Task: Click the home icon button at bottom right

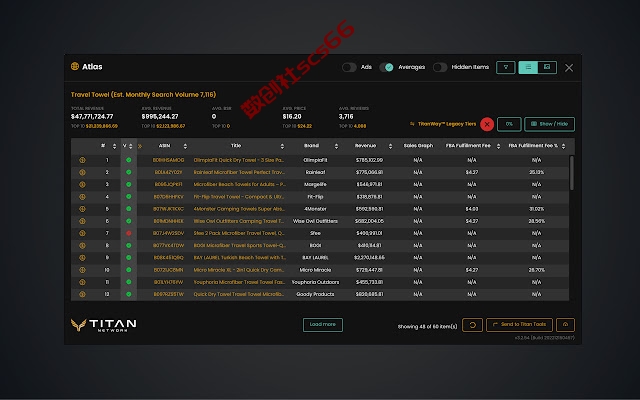Action: [565, 325]
